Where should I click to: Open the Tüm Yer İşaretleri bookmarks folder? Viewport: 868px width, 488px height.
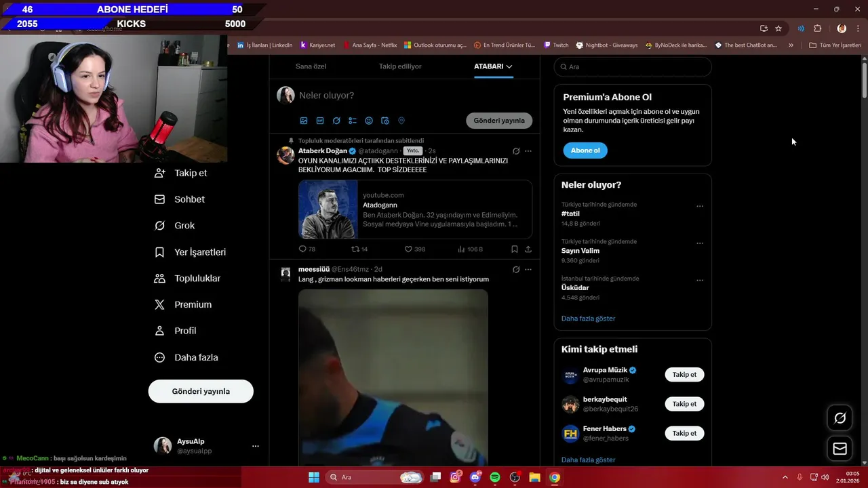[835, 45]
